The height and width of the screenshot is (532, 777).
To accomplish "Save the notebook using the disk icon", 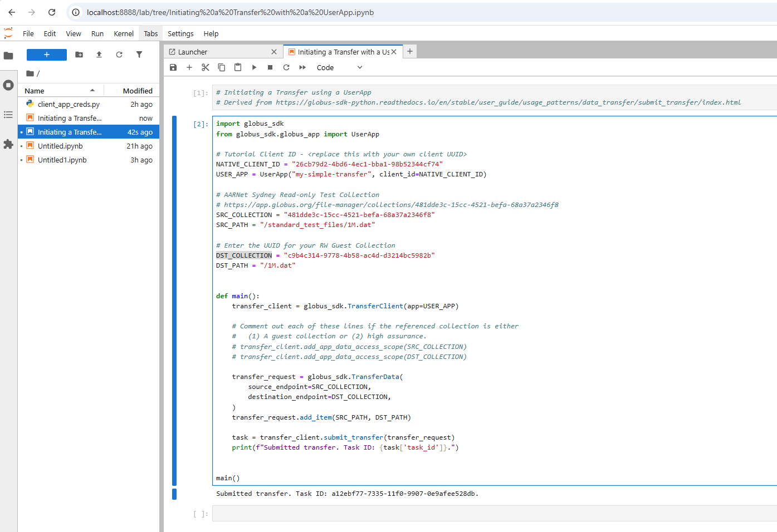I will [173, 67].
